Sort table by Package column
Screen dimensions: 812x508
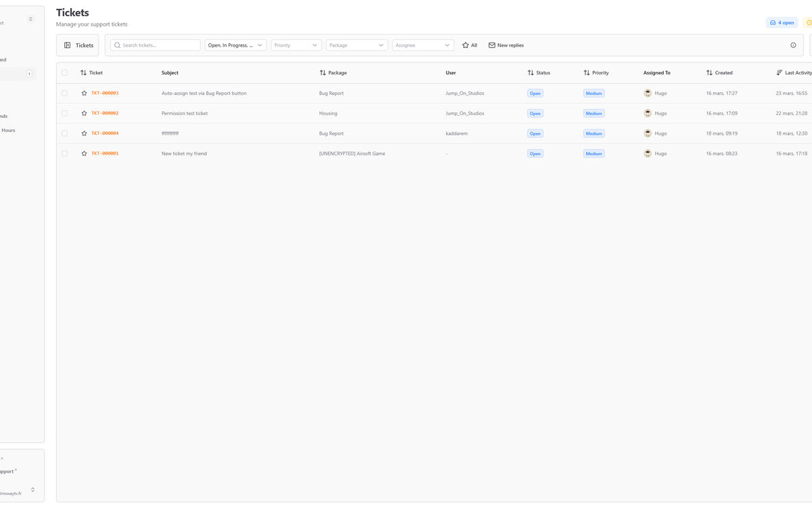(333, 72)
